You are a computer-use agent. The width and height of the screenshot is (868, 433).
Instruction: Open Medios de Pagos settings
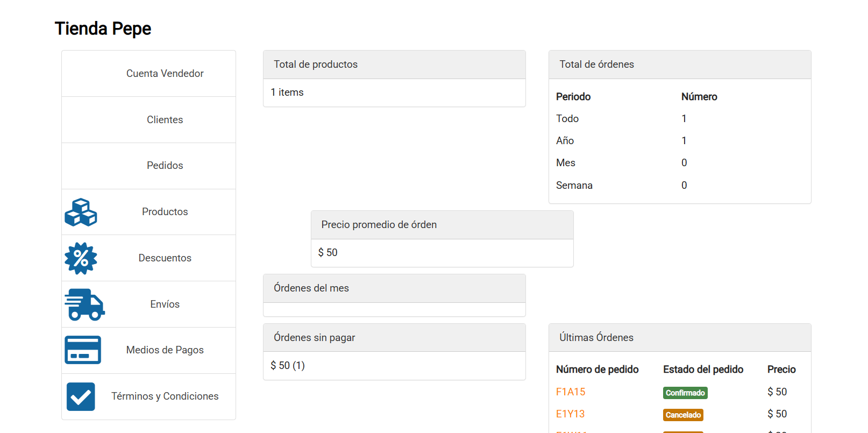tap(165, 350)
